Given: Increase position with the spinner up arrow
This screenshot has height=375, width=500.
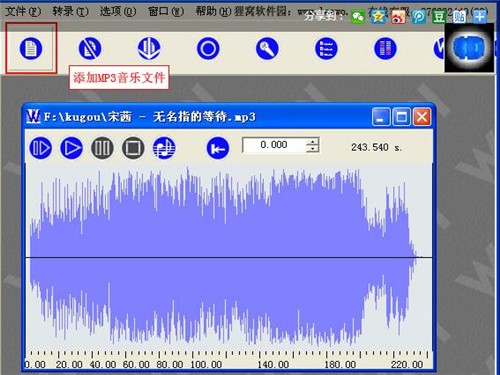Looking at the screenshot, I should tap(313, 141).
